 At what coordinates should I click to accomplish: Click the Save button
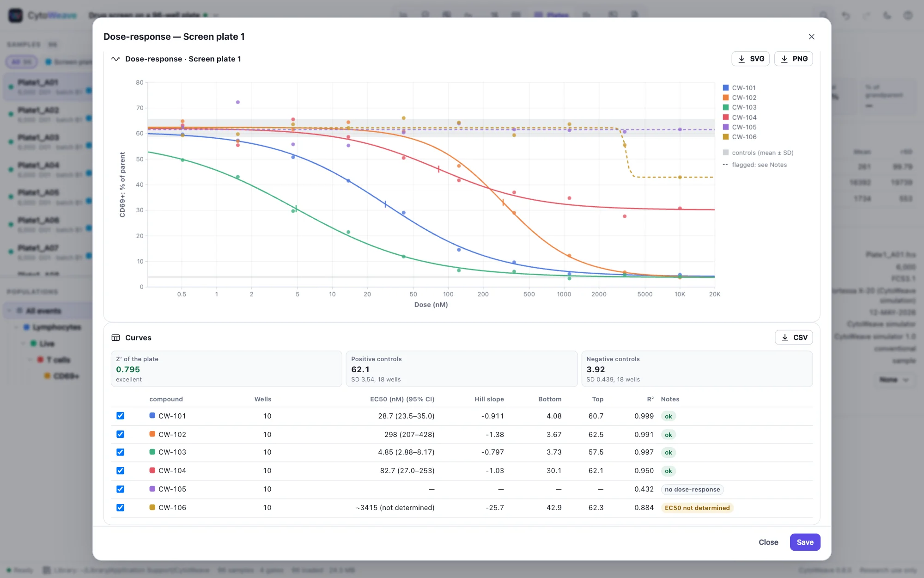805,542
